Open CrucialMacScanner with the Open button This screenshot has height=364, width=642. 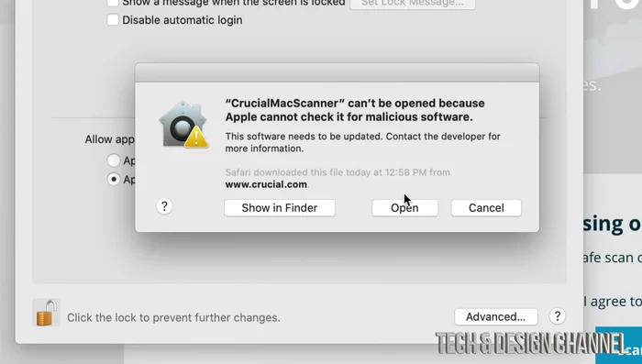(405, 208)
